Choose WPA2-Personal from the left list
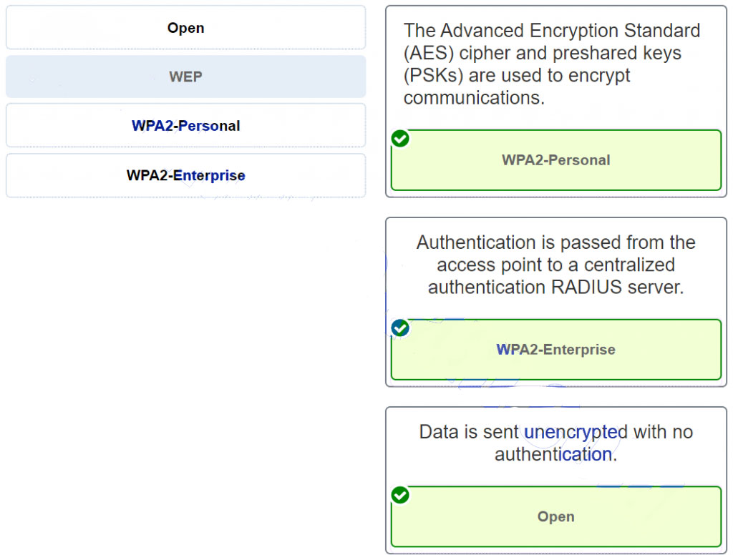Viewport: 733px width, 560px height. 185,126
